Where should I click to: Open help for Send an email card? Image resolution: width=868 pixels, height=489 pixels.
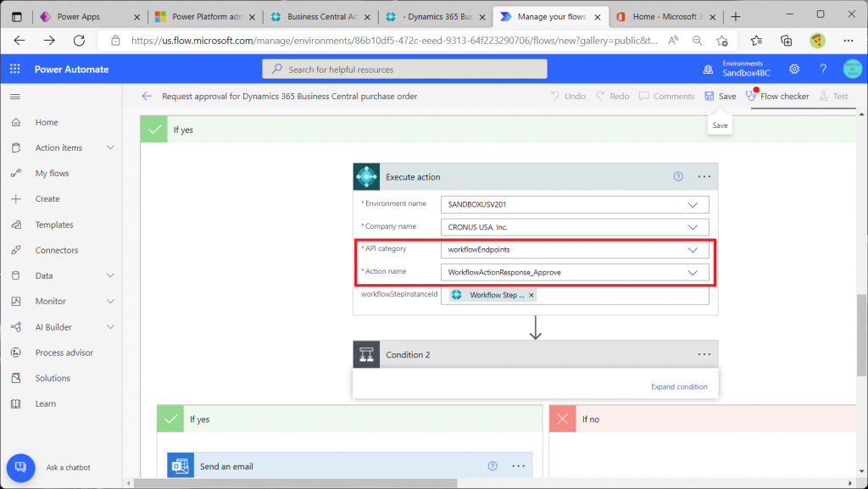pyautogui.click(x=492, y=466)
